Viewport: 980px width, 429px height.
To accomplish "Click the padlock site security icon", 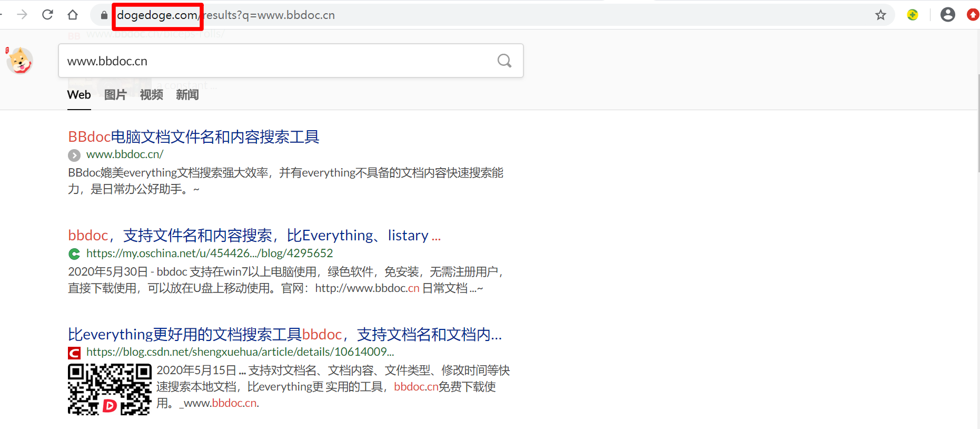I will pos(104,15).
